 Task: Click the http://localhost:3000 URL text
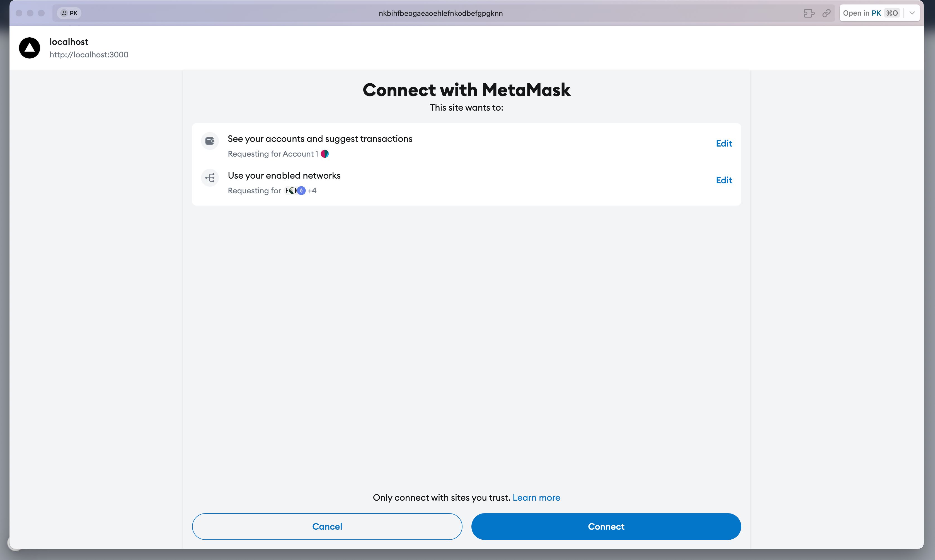click(89, 55)
